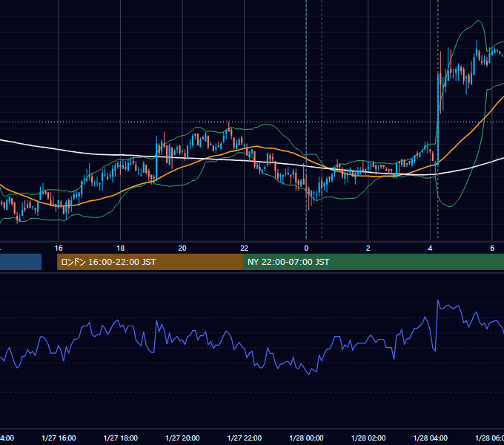Screen dimensions: 504x445
Task: Click the 18 hour label on chart axis
Action: click(x=121, y=248)
